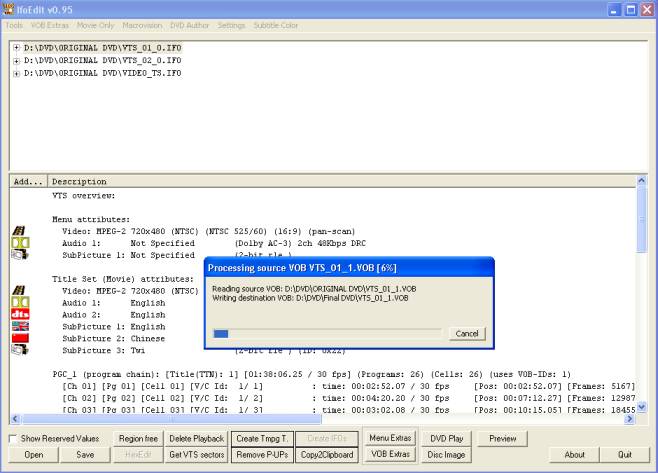The image size is (658, 473).
Task: Click the Delete Playback button
Action: point(197,439)
